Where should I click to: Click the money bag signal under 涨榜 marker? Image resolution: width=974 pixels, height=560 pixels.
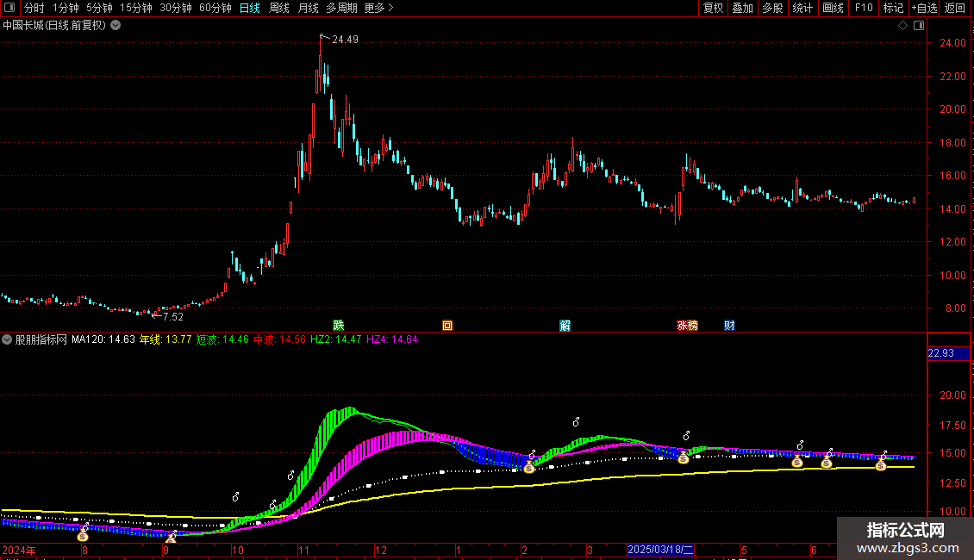tap(684, 458)
